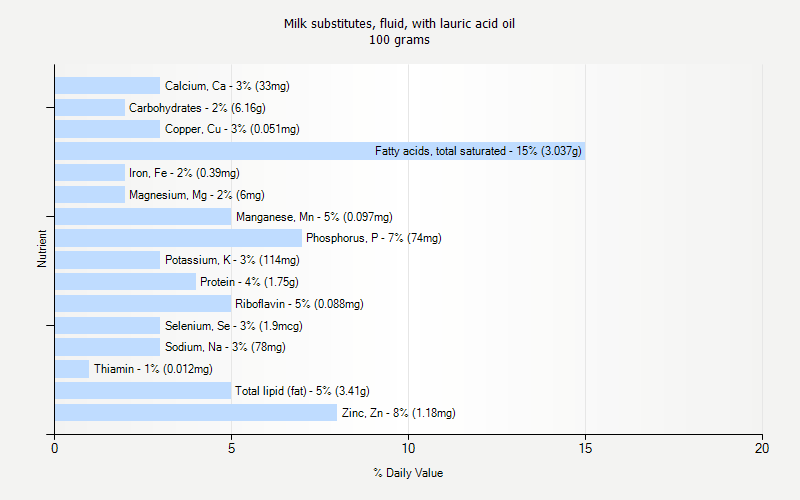Select the Selenium, Se bar

click(107, 325)
